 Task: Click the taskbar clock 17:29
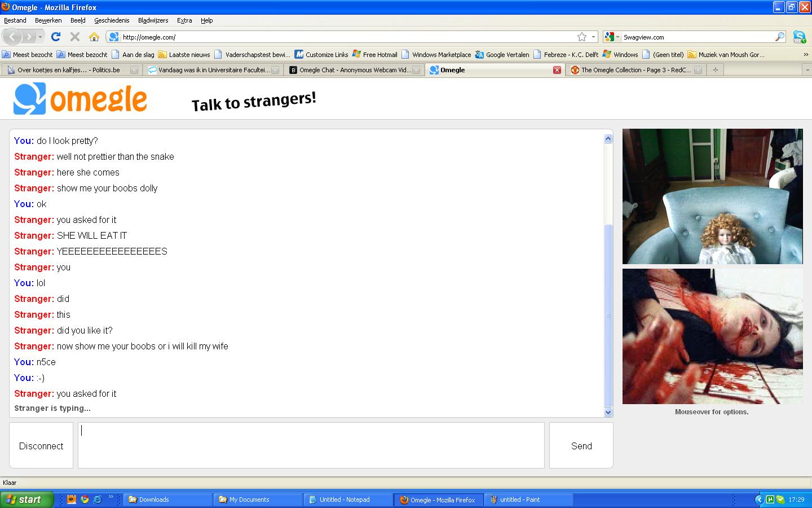click(x=796, y=500)
